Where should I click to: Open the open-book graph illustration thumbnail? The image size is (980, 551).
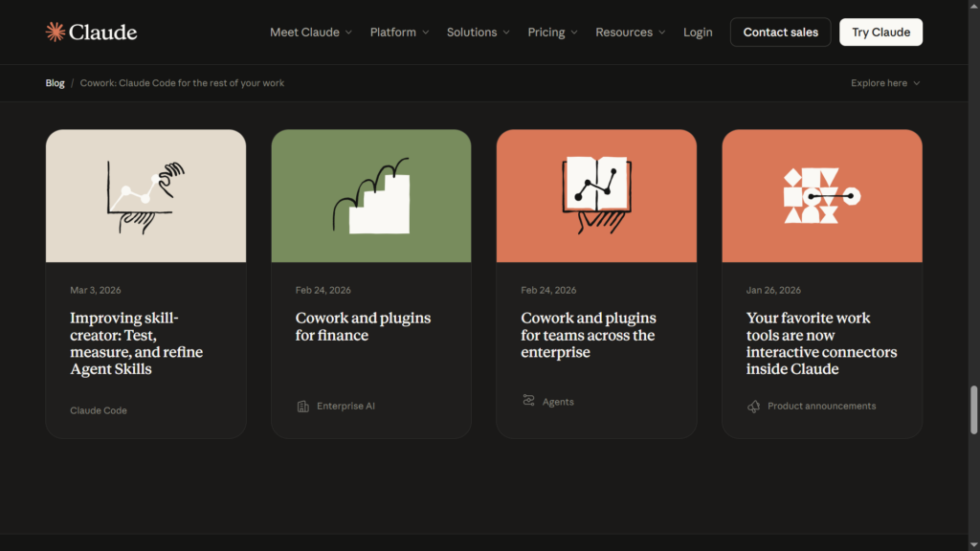pyautogui.click(x=596, y=196)
